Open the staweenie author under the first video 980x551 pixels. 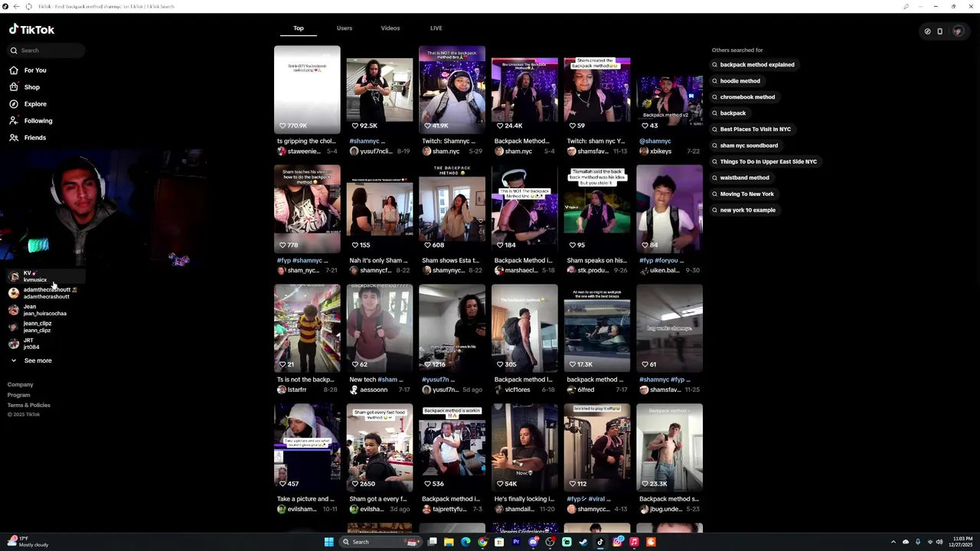click(304, 152)
